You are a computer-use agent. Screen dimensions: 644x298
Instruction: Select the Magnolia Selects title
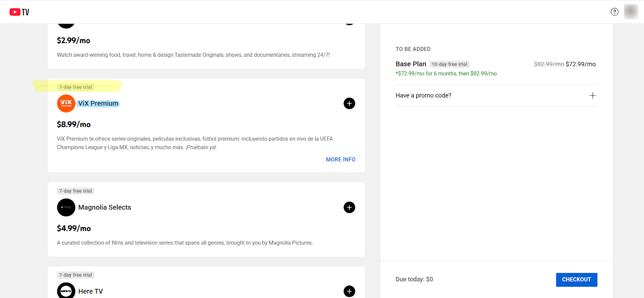[105, 207]
